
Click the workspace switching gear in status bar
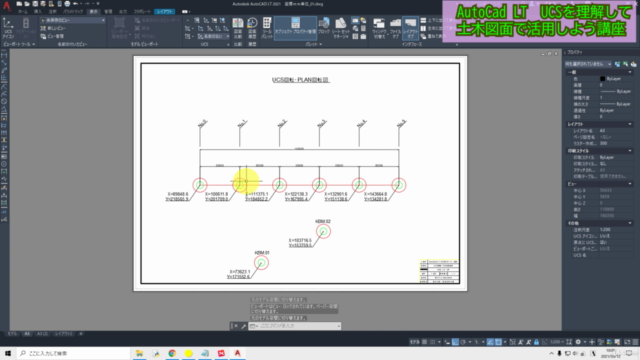[x=578, y=342]
